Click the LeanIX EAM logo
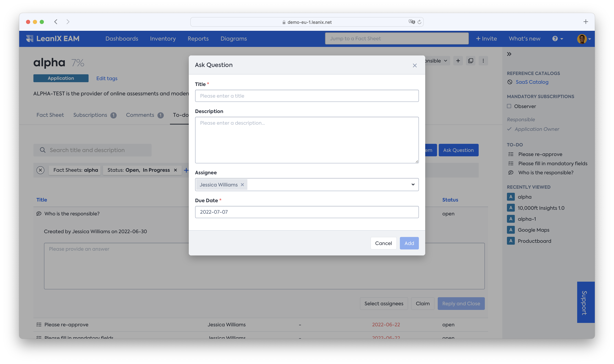The height and width of the screenshot is (364, 614). pos(53,39)
